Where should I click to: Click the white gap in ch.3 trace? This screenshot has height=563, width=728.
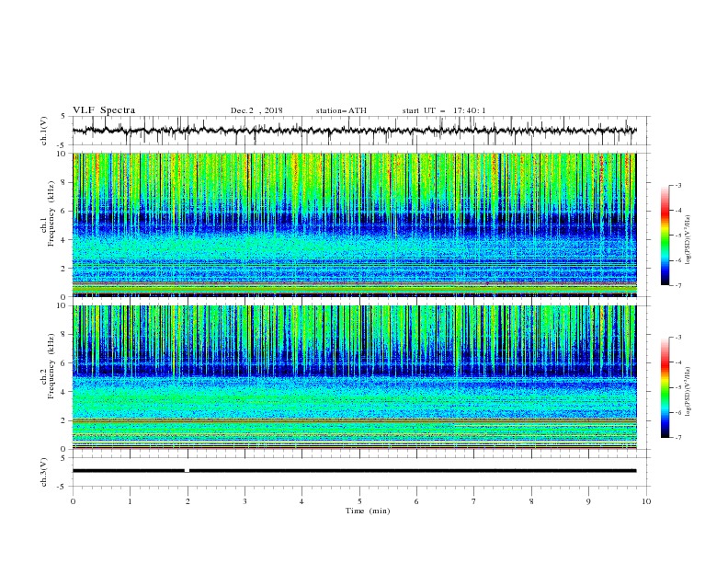[187, 471]
